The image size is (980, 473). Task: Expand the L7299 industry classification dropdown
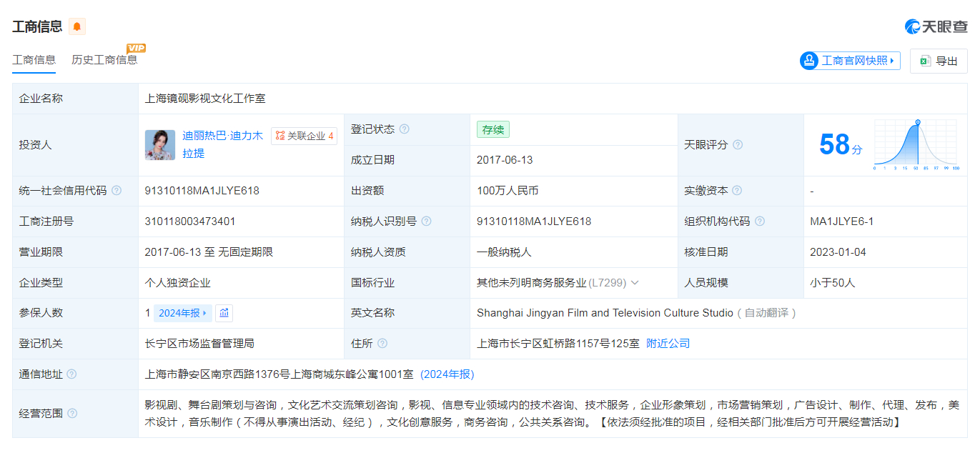pyautogui.click(x=634, y=282)
